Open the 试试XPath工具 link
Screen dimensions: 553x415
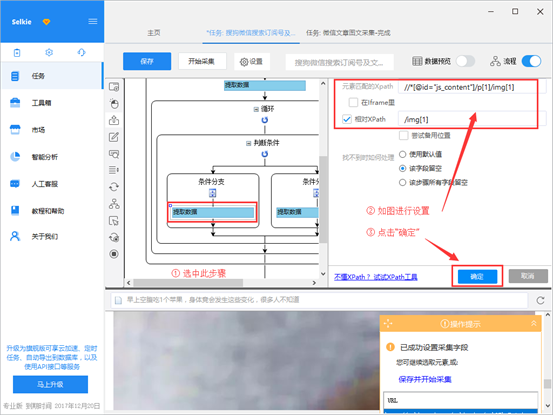tap(395, 277)
